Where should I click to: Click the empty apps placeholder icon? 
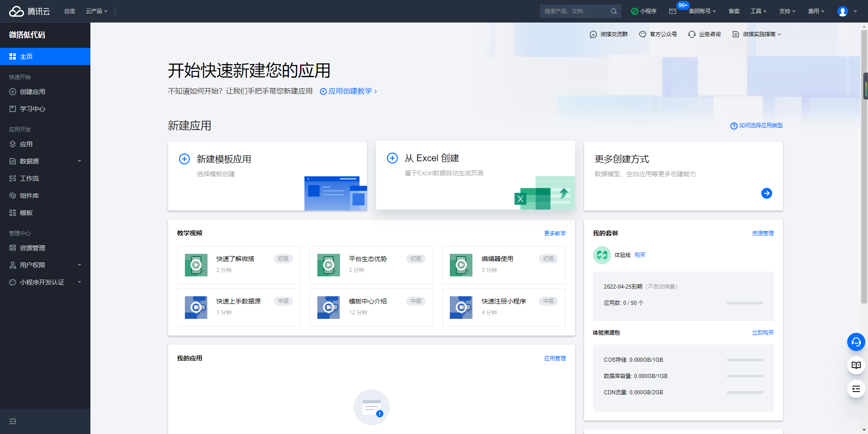pos(372,407)
